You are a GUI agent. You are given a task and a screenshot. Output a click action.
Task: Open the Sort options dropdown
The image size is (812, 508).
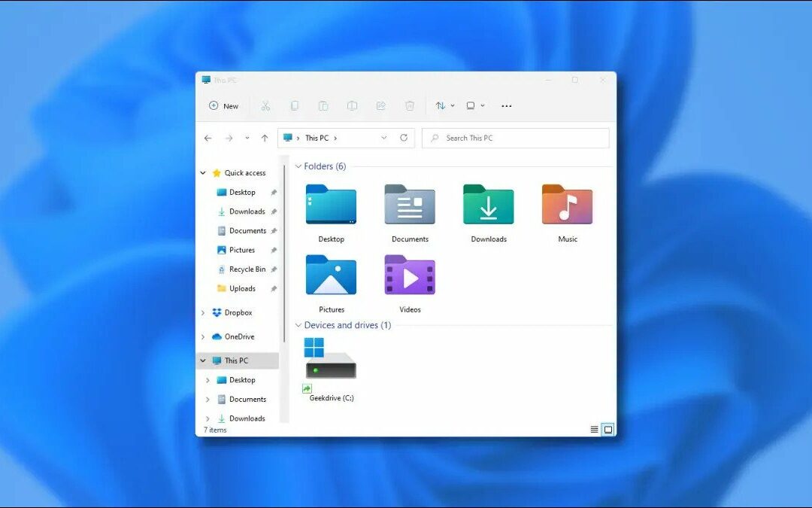(x=445, y=106)
